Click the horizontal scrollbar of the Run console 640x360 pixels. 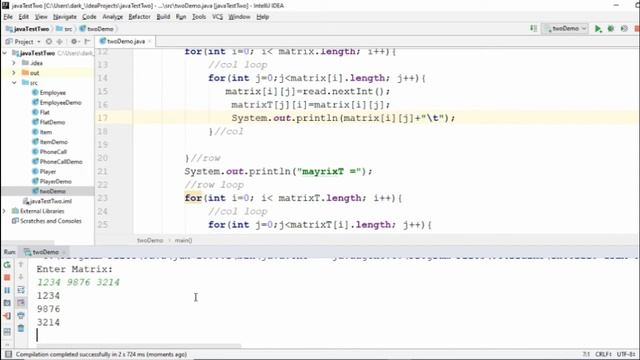click(139, 346)
